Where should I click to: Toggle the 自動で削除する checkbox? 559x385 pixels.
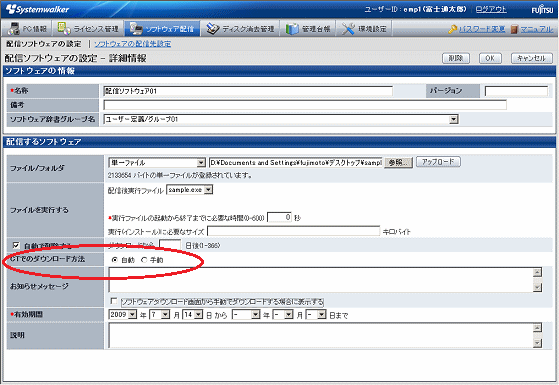click(16, 245)
